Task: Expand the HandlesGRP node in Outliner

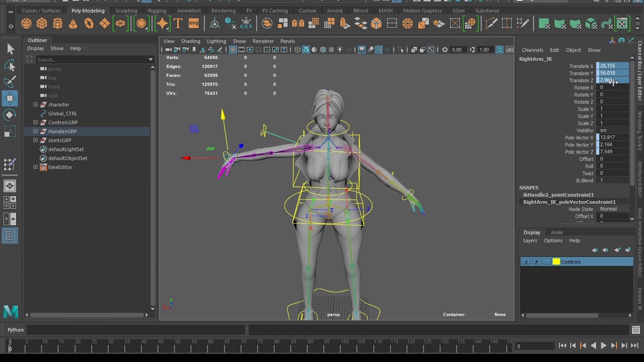Action: coord(35,131)
